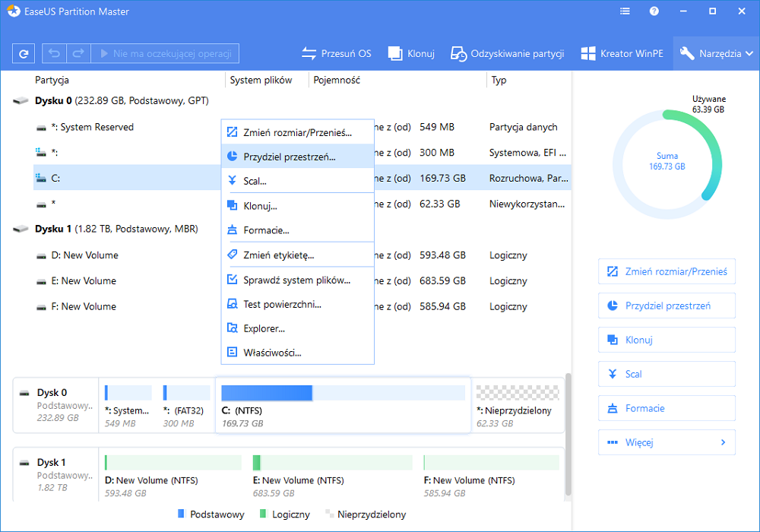The height and width of the screenshot is (532, 760).
Task: Click the Nieprzydzielony 62.33 GB block
Action: click(x=518, y=405)
